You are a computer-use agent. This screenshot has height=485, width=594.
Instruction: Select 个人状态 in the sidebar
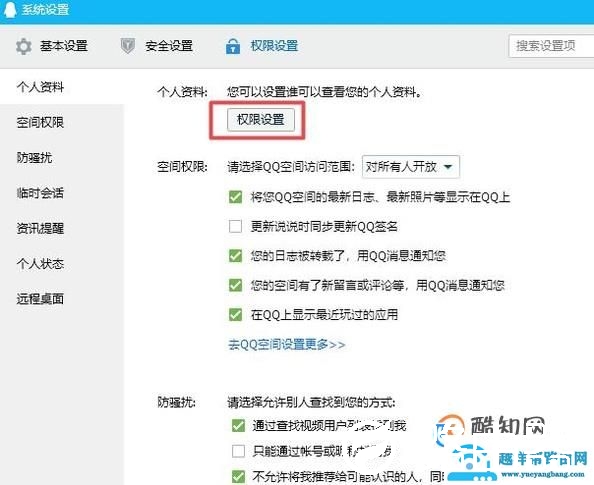(x=40, y=263)
